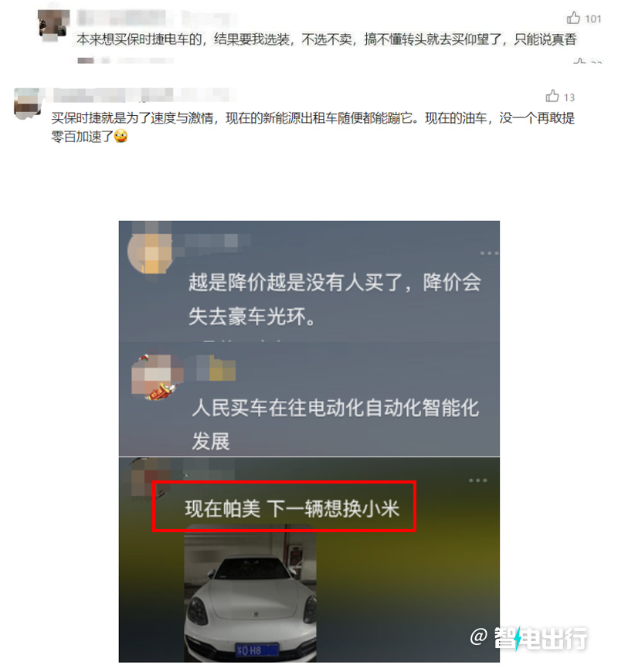The image size is (618, 672).
Task: Click the orange pixelated avatar in screenshot
Action: pyautogui.click(x=151, y=252)
